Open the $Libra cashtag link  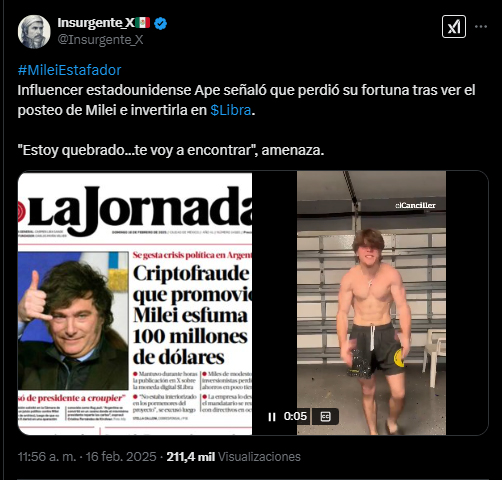230,110
